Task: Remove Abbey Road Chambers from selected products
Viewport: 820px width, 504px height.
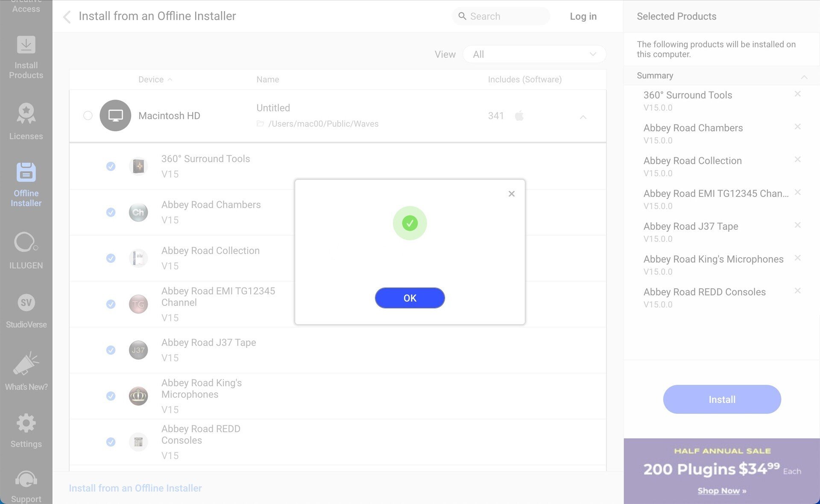Action: pyautogui.click(x=797, y=126)
